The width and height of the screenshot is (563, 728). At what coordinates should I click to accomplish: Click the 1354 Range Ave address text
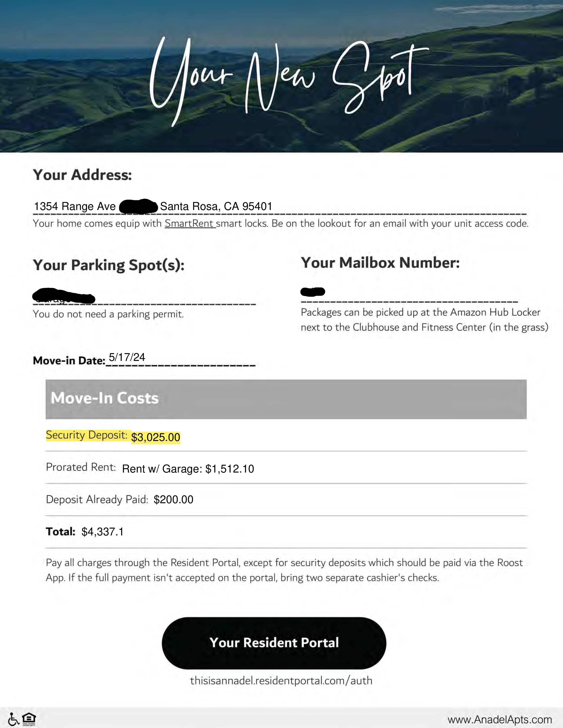(x=75, y=206)
